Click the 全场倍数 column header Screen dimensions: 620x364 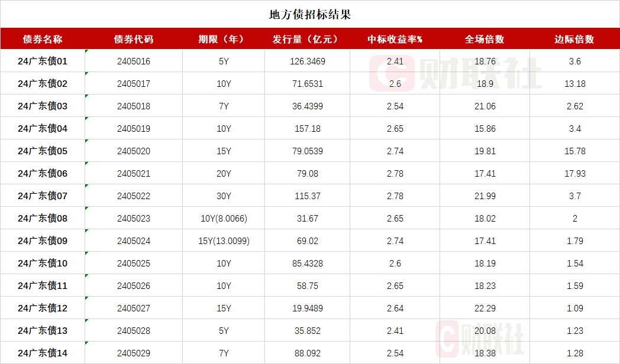pyautogui.click(x=485, y=39)
